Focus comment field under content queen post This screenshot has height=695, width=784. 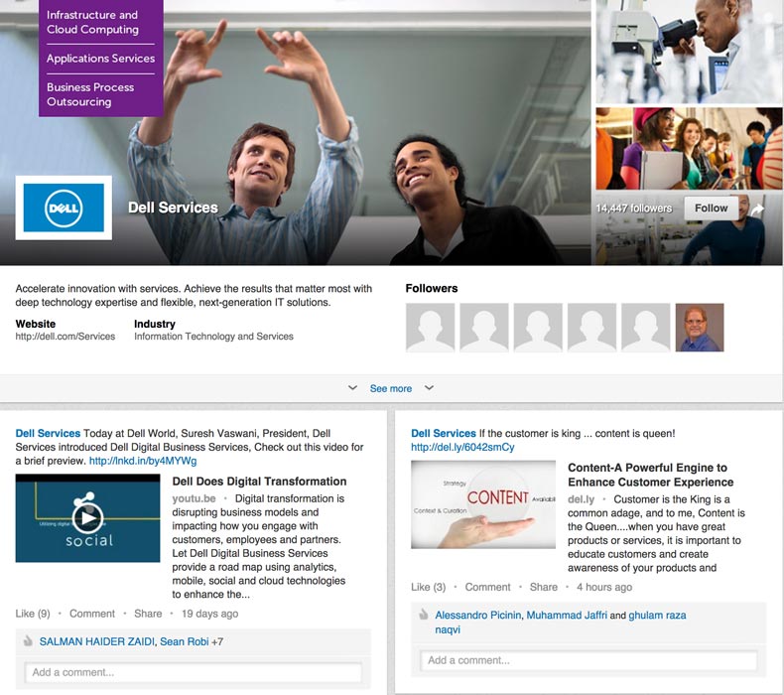[x=588, y=660]
